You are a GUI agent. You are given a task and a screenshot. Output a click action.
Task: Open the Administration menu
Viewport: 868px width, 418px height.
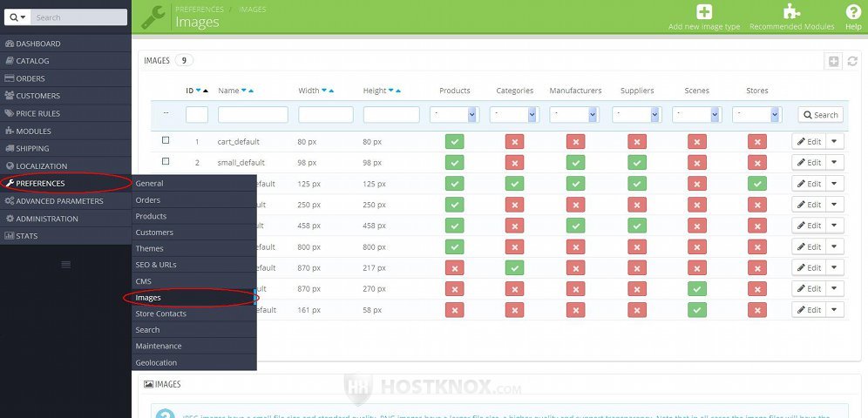point(65,219)
